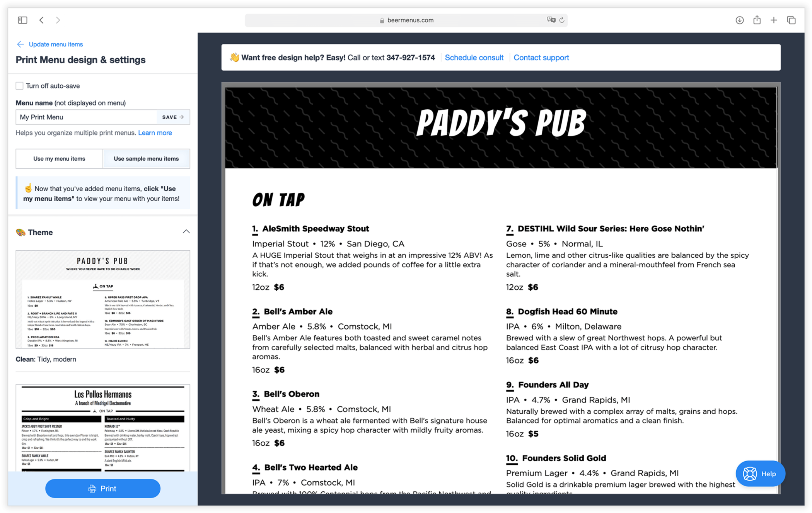
Task: Reload the page using the refresh icon
Action: [561, 20]
